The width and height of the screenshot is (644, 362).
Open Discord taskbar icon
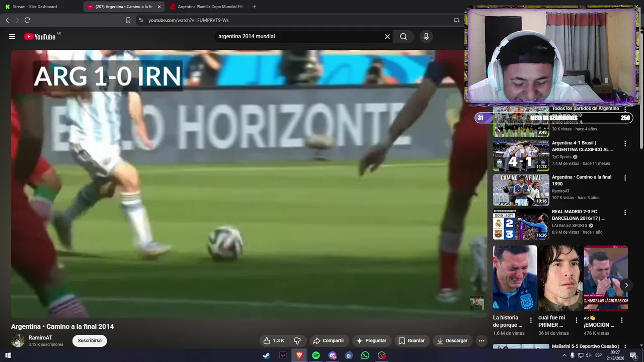333,355
